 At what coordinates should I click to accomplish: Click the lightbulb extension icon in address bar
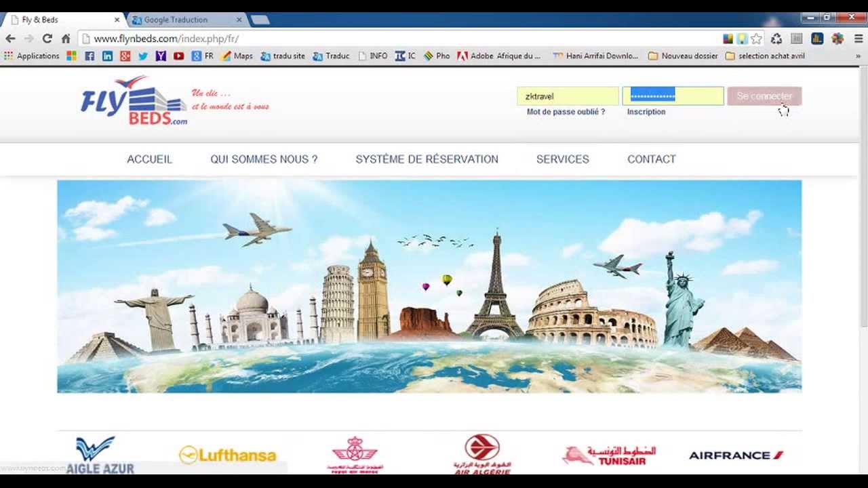click(742, 39)
